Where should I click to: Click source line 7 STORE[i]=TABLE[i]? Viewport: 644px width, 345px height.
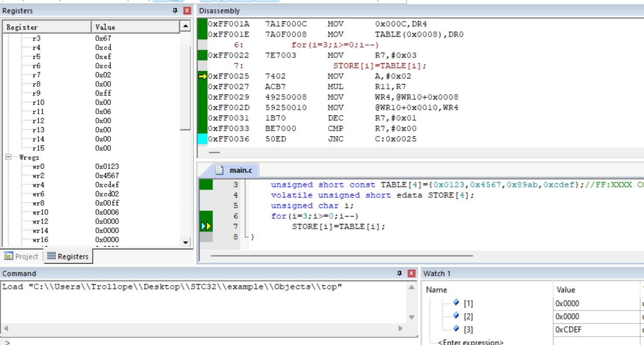[x=339, y=227]
